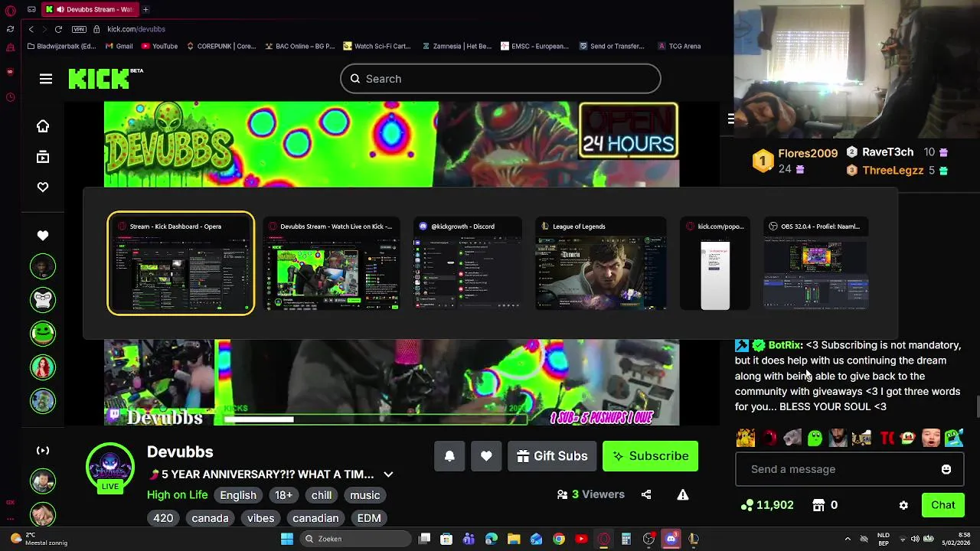Image resolution: width=980 pixels, height=551 pixels.
Task: Send message with the Chat button
Action: click(943, 505)
